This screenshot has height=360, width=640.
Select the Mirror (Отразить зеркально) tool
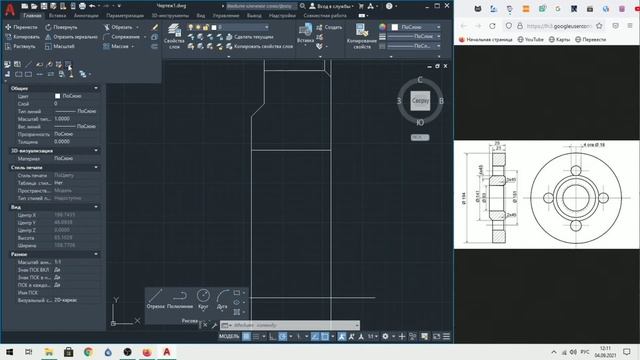coord(71,37)
